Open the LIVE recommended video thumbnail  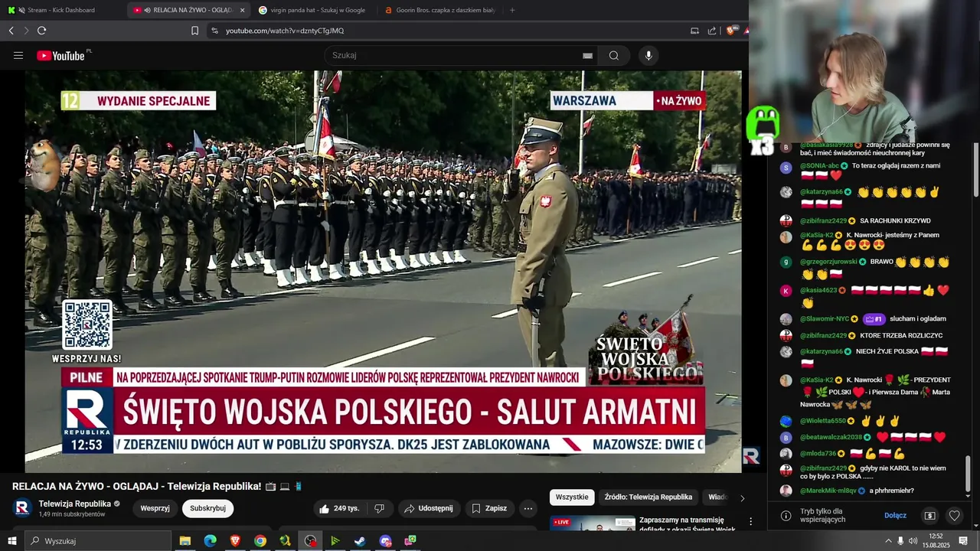[593, 523]
